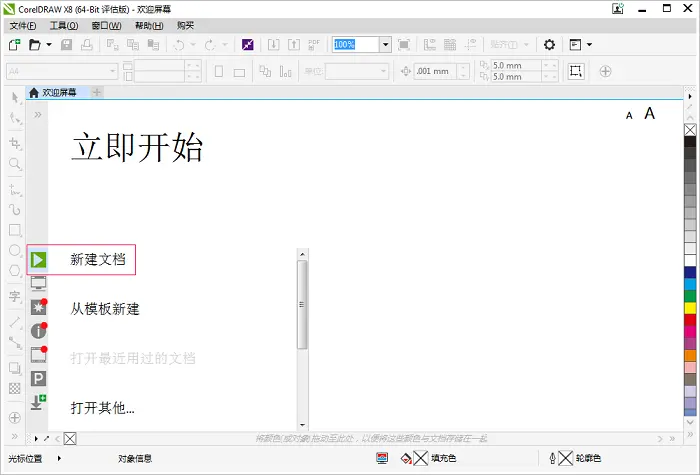Click the 打开其他... link
This screenshot has width=700, height=475.
click(x=102, y=408)
